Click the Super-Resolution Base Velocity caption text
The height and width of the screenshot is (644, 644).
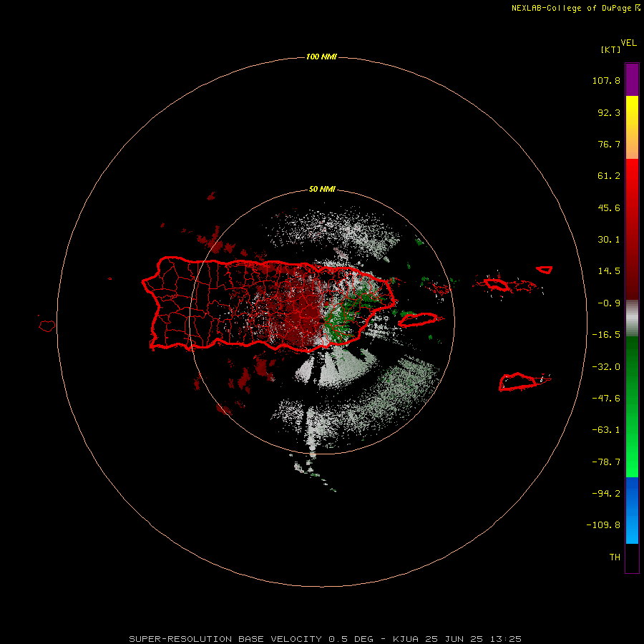tap(326, 639)
